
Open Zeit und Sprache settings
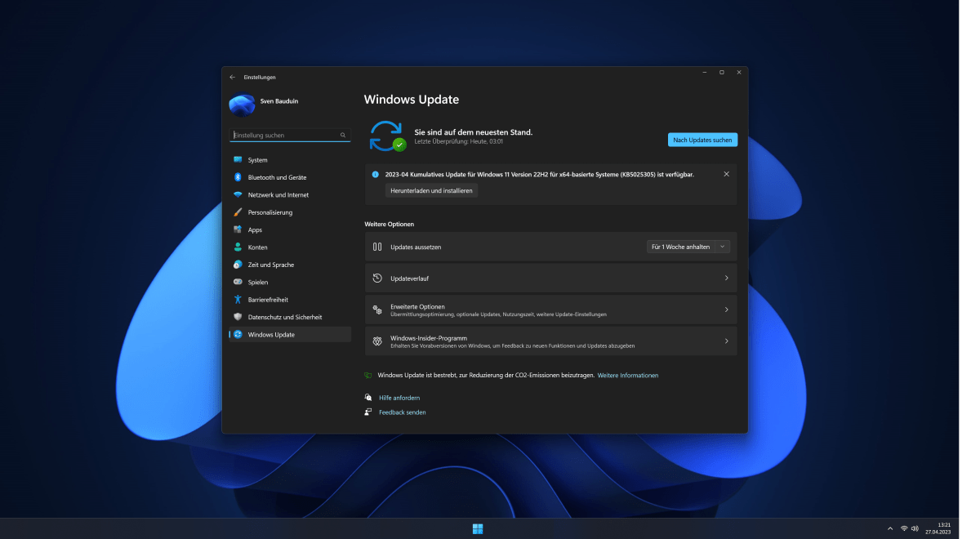click(290, 265)
